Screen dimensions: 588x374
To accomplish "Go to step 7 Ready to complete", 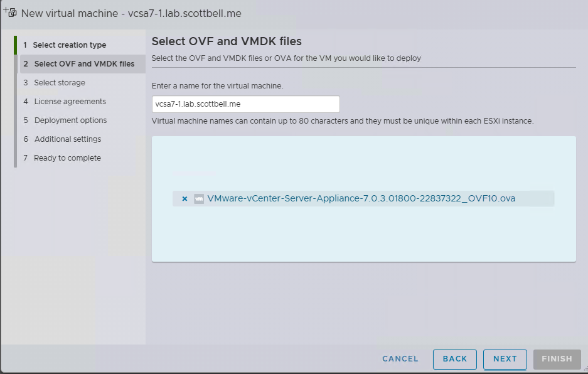I will (x=67, y=158).
